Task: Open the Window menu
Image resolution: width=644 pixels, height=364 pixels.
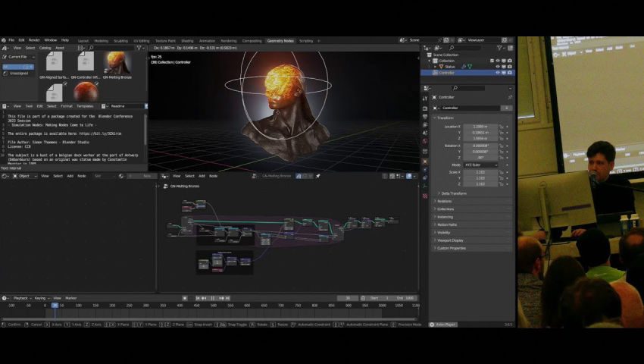Action: coord(51,40)
